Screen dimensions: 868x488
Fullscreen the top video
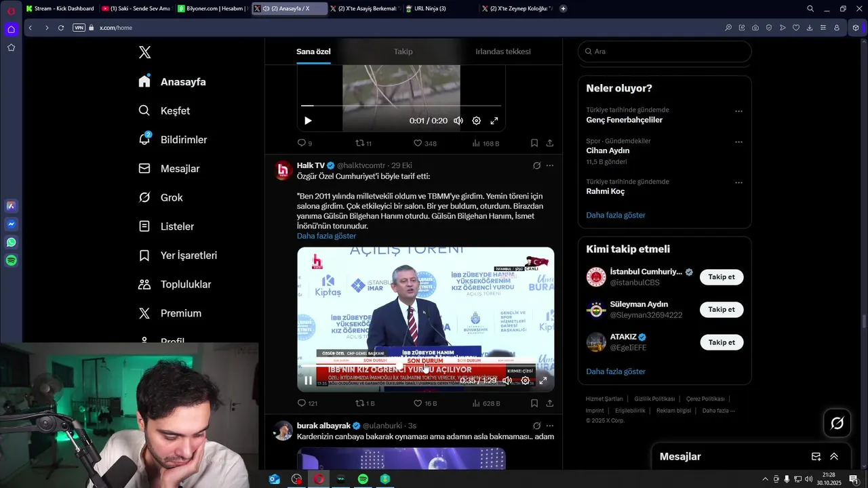pyautogui.click(x=494, y=121)
